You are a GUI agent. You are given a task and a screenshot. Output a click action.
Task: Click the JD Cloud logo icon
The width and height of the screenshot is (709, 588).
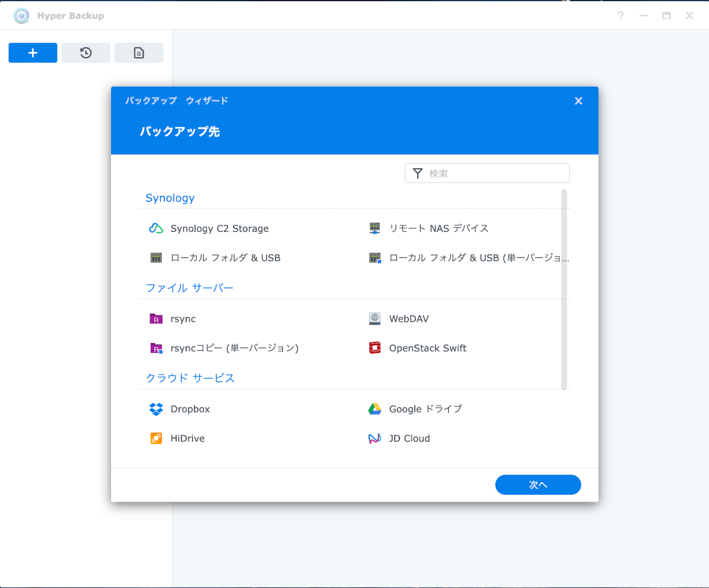pyautogui.click(x=375, y=439)
